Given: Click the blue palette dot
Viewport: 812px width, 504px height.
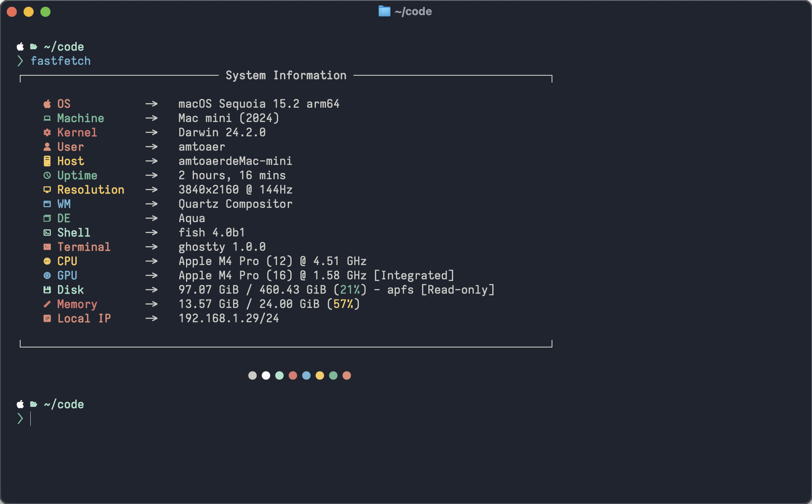Looking at the screenshot, I should [306, 376].
